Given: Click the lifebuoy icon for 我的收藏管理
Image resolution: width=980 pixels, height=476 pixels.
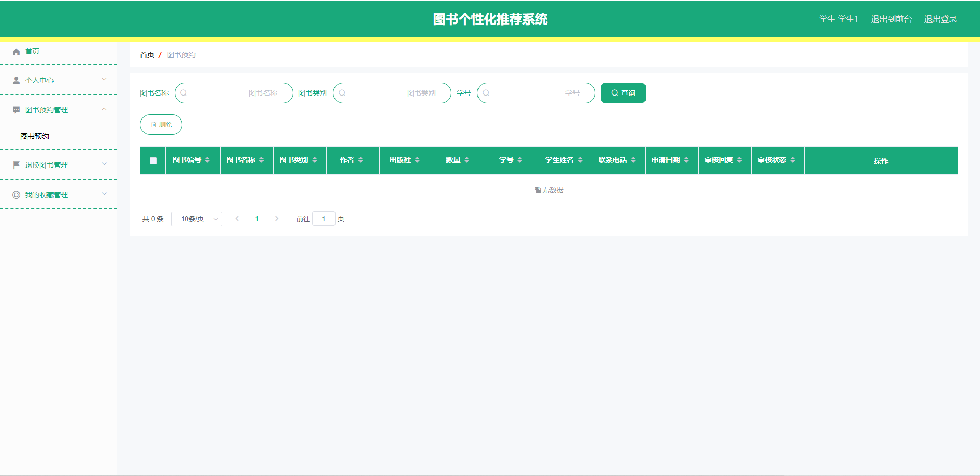Looking at the screenshot, I should 16,195.
